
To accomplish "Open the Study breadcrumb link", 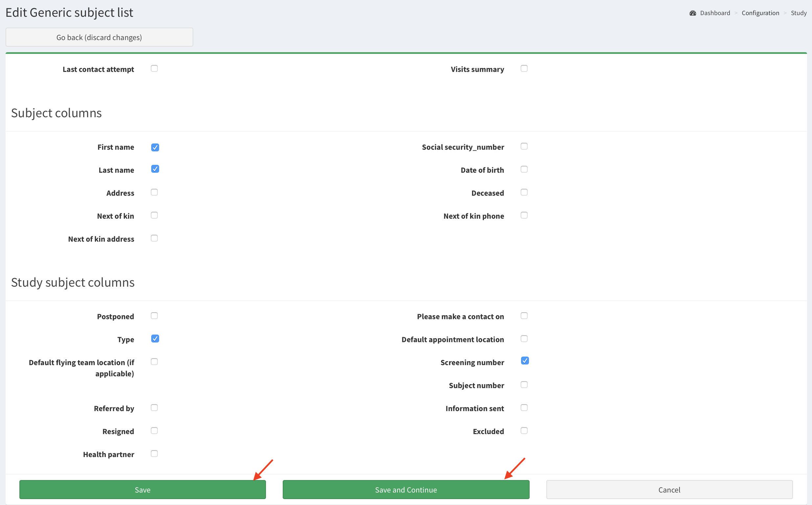I will (x=798, y=13).
